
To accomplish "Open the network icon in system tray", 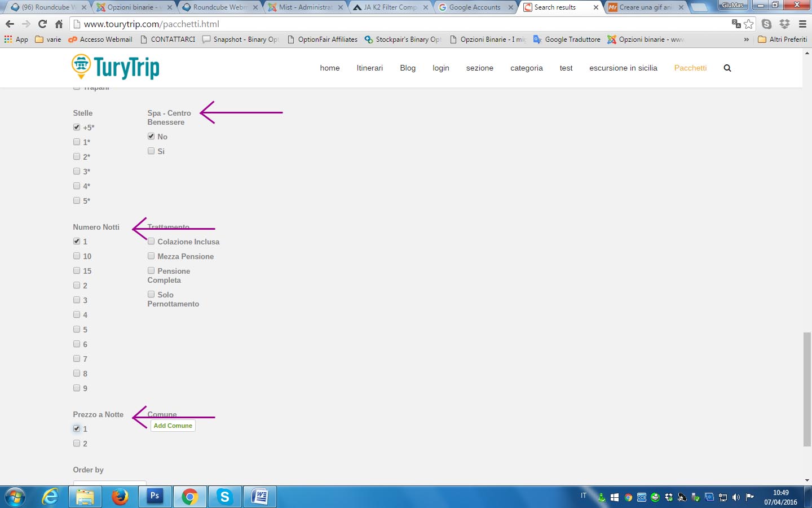I will pos(723,497).
